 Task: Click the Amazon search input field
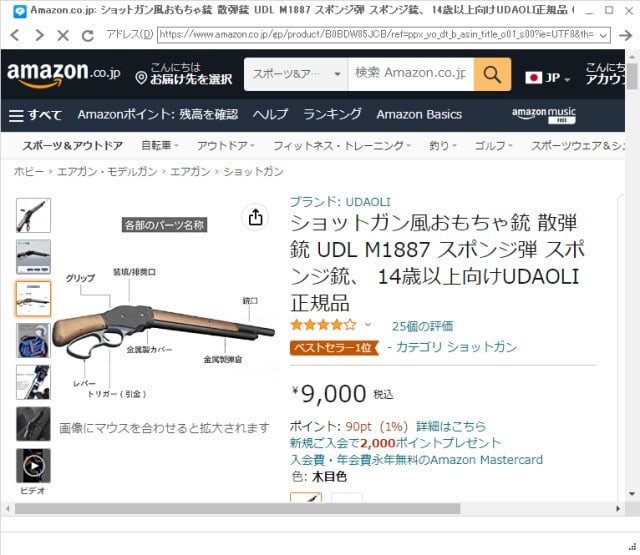pyautogui.click(x=411, y=74)
